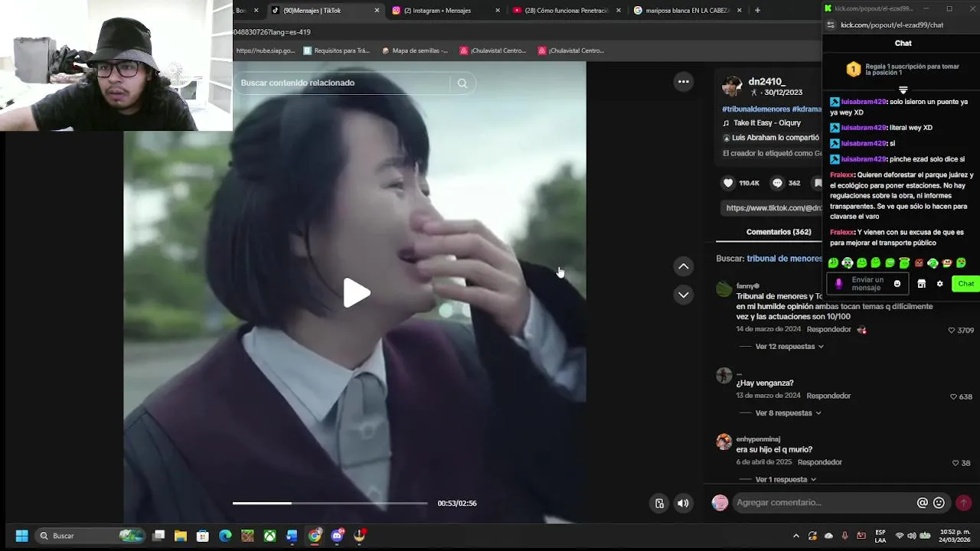Open the three-dots more options menu

coord(684,82)
